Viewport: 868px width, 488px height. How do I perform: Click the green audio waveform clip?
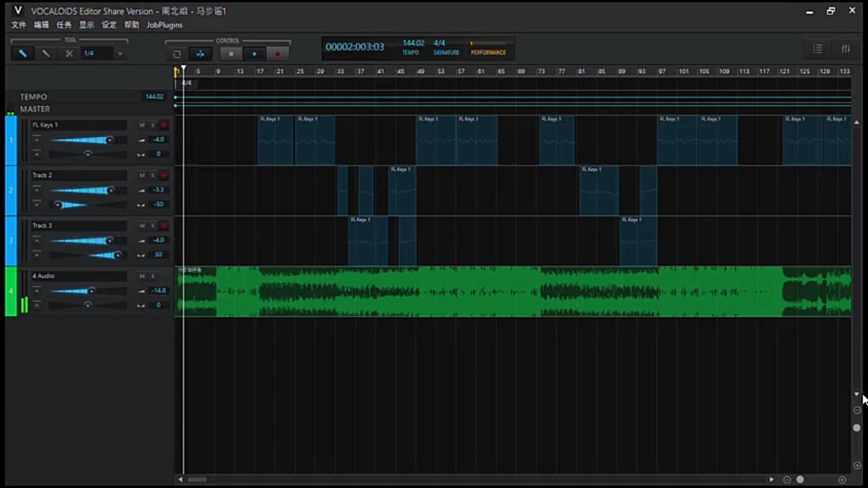coord(513,291)
